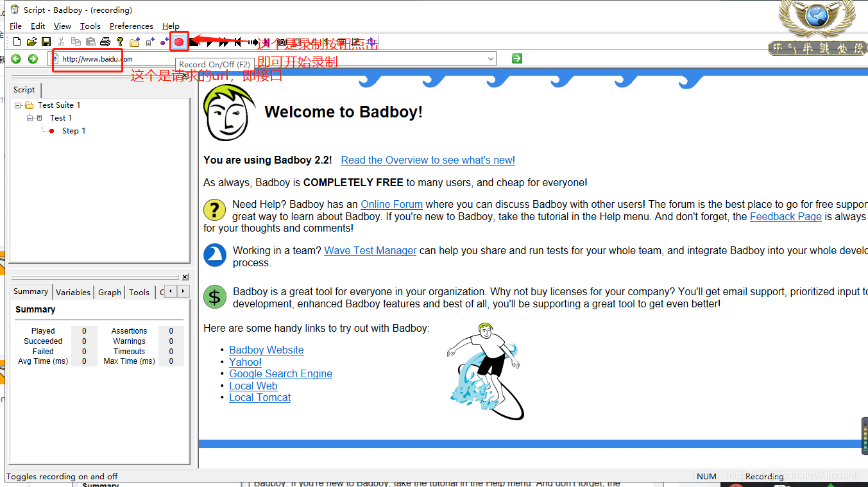Image resolution: width=868 pixels, height=487 pixels.
Task: Select Test 1 in the script tree
Action: click(x=61, y=118)
